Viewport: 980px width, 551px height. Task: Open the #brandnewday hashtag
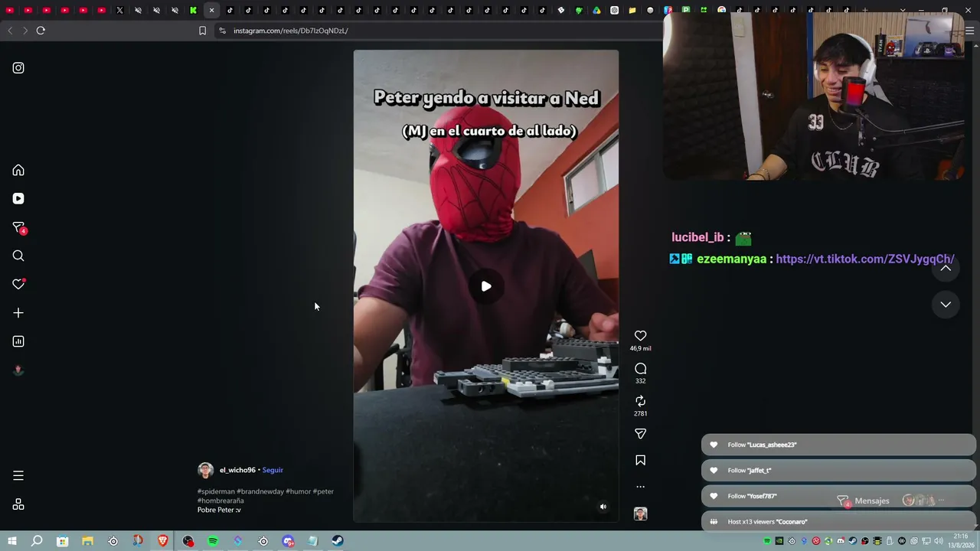pos(260,491)
